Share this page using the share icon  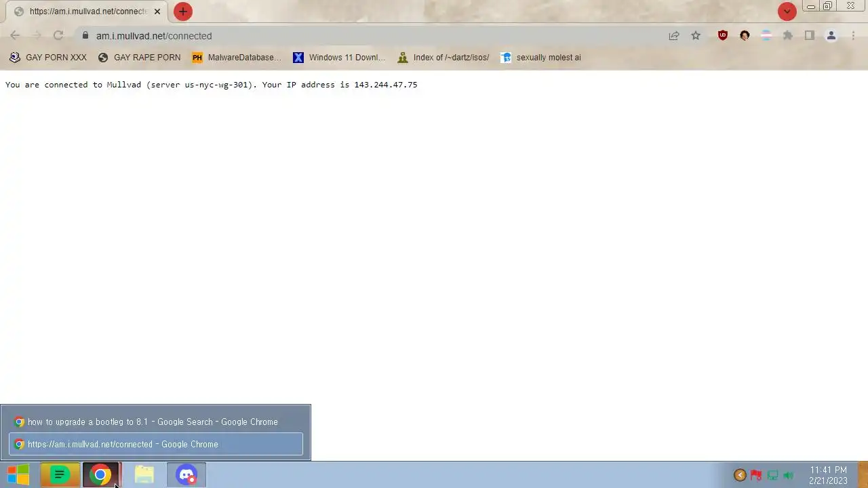(x=674, y=36)
